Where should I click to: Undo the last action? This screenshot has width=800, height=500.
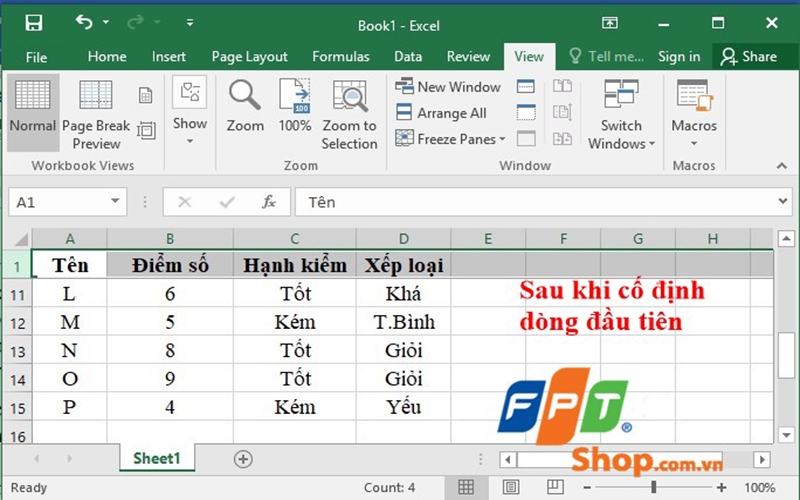click(x=84, y=22)
